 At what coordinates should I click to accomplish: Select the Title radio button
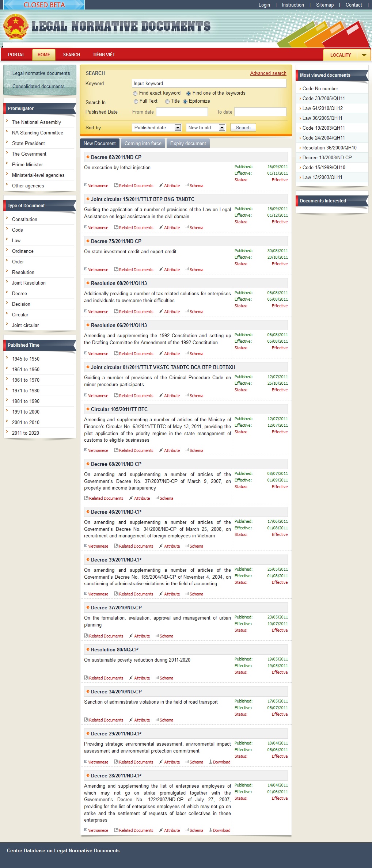tap(167, 102)
